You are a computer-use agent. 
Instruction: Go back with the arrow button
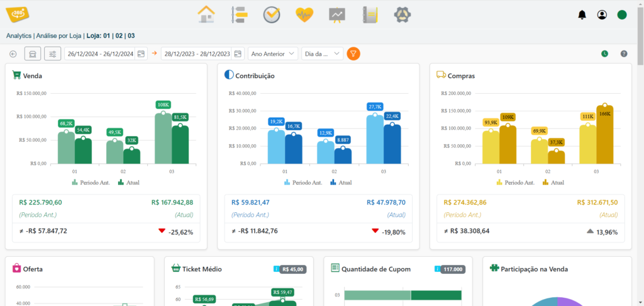pos(13,54)
